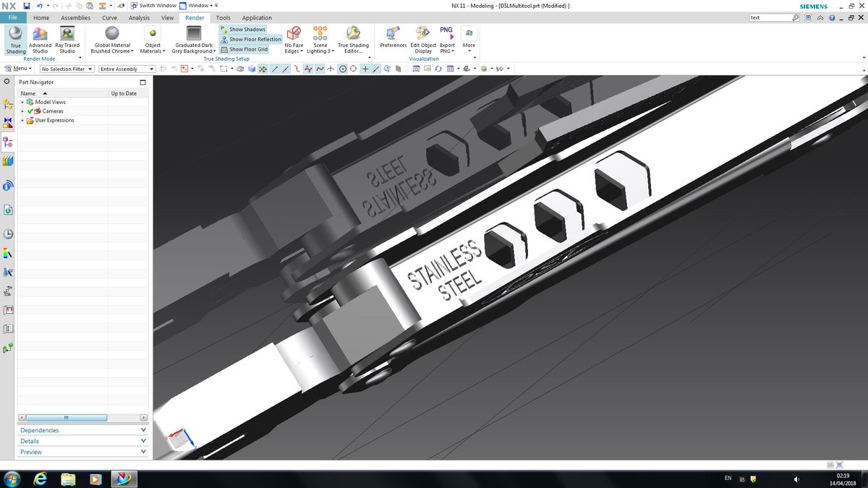This screenshot has width=868, height=488.
Task: Switch to the Home ribbon tab
Action: click(41, 17)
